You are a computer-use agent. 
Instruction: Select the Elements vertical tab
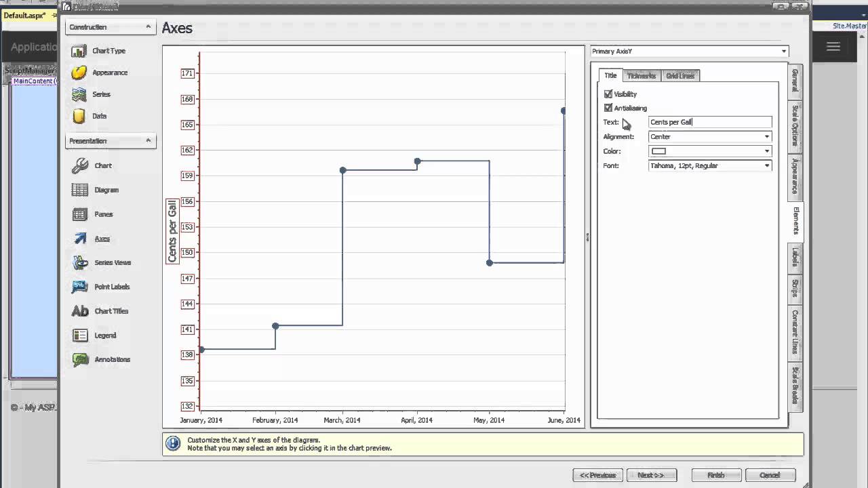796,221
